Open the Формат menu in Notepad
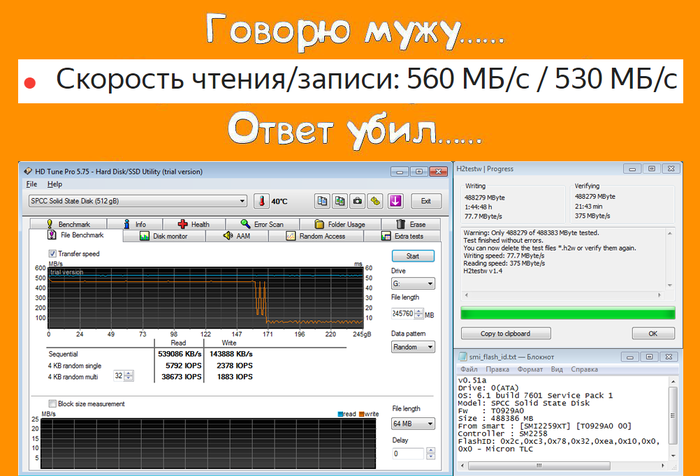The height and width of the screenshot is (476, 700). pyautogui.click(x=530, y=369)
